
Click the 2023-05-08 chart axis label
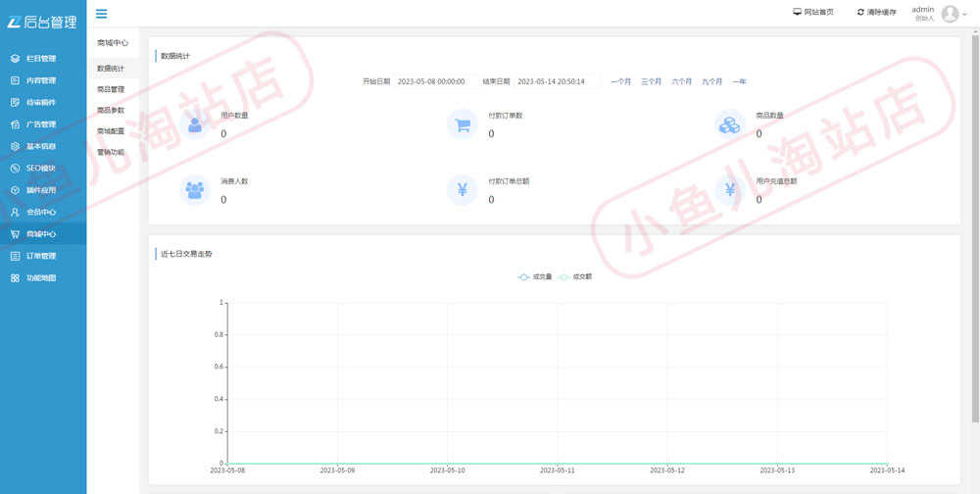(x=227, y=470)
